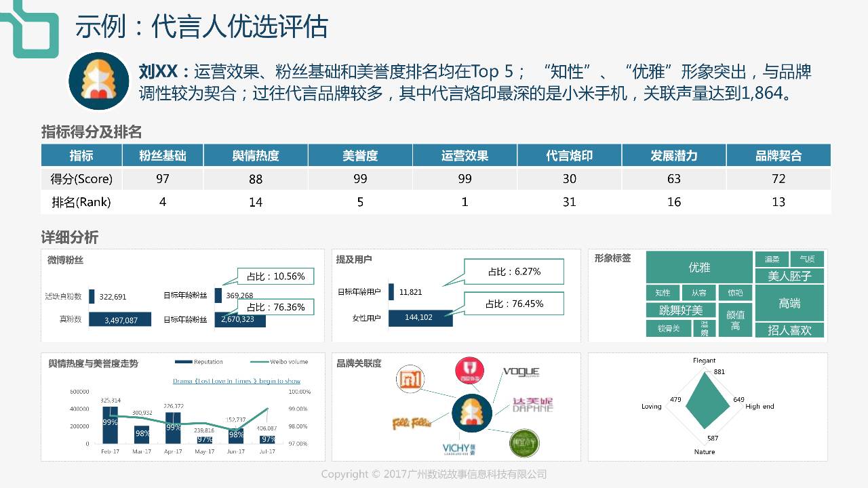Click the Elegant radar axis label
868x488 pixels.
(x=704, y=361)
